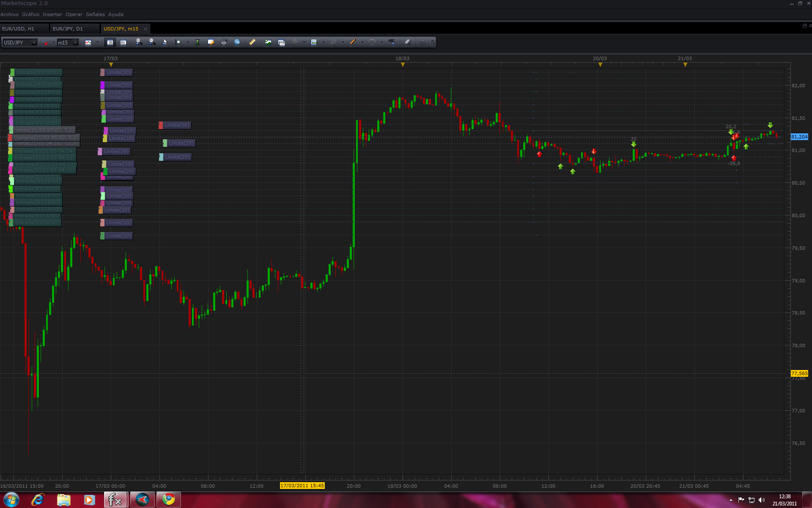The image size is (812, 508).
Task: Open Google Chrome from the taskbar
Action: point(169,500)
